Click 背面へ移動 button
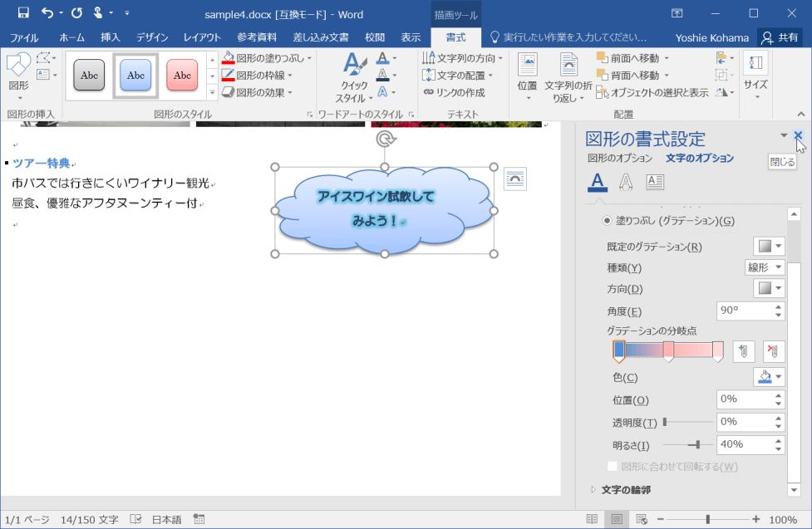 (628, 75)
